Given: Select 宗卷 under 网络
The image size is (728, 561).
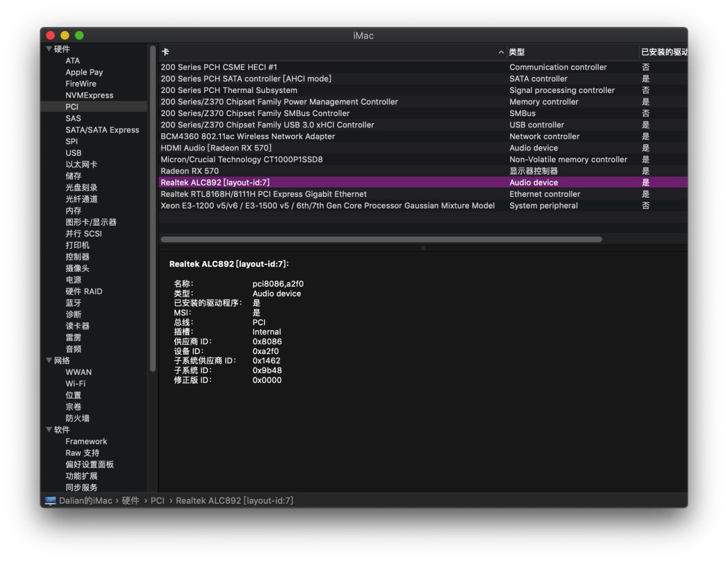Looking at the screenshot, I should point(73,407).
